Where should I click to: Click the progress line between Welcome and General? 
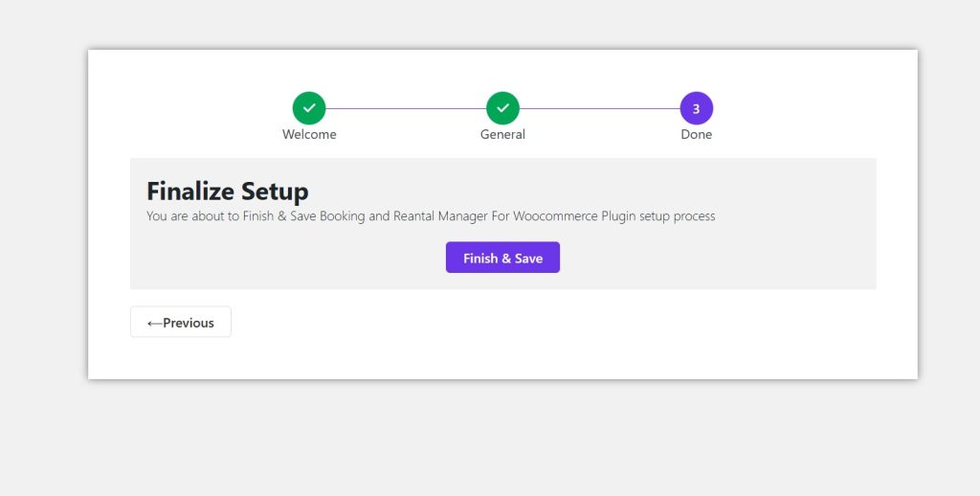tap(406, 108)
